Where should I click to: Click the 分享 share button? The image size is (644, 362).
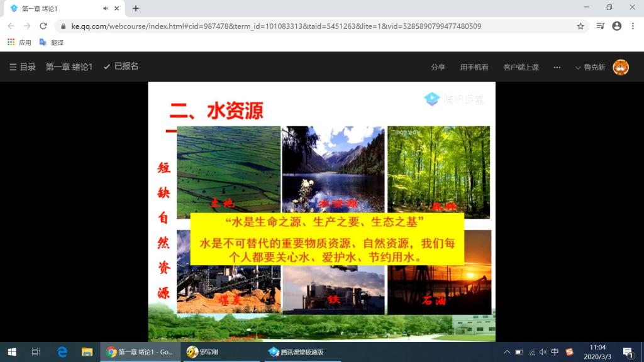438,67
